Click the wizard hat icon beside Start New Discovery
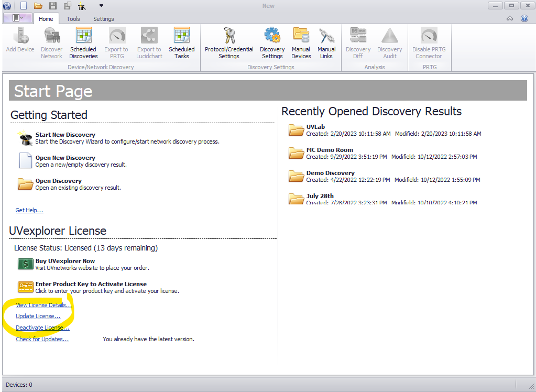Image resolution: width=536 pixels, height=392 pixels. [25, 138]
